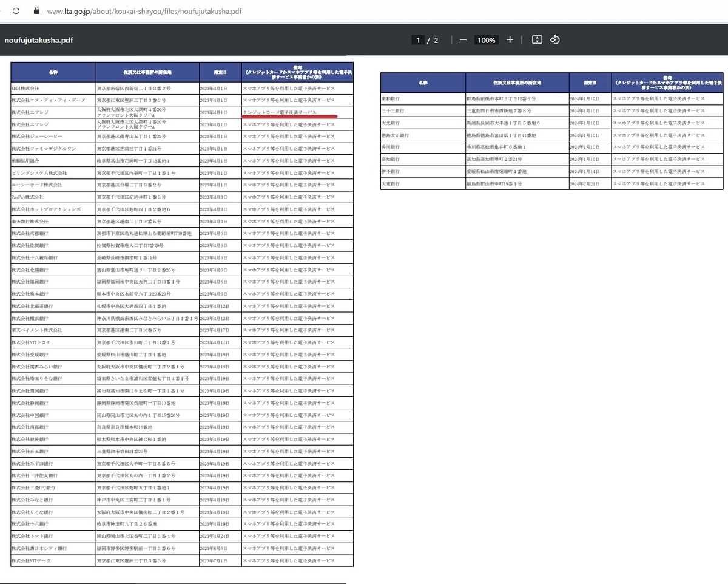The image size is (728, 584).
Task: Select the 株式会社百五銀行 cell
Action: [x=53, y=452]
